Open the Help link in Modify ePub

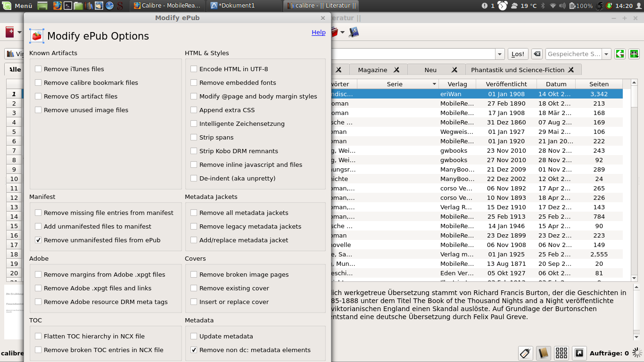point(319,32)
